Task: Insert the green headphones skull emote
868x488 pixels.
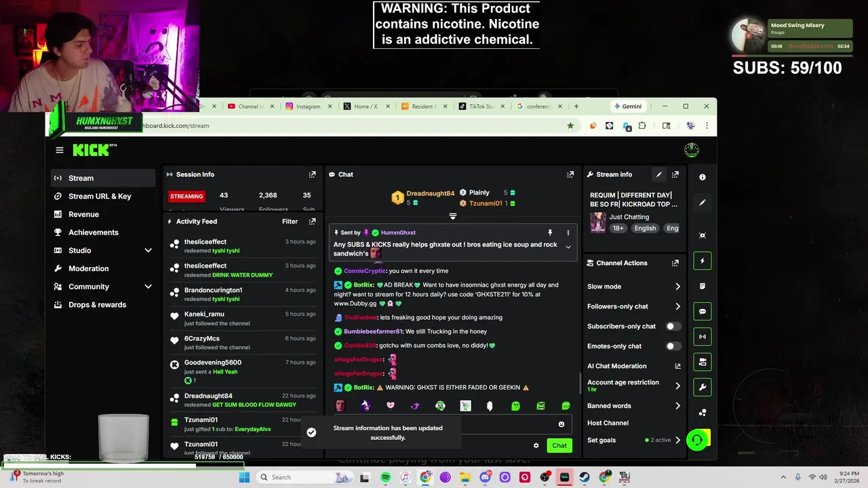Action: coord(441,405)
